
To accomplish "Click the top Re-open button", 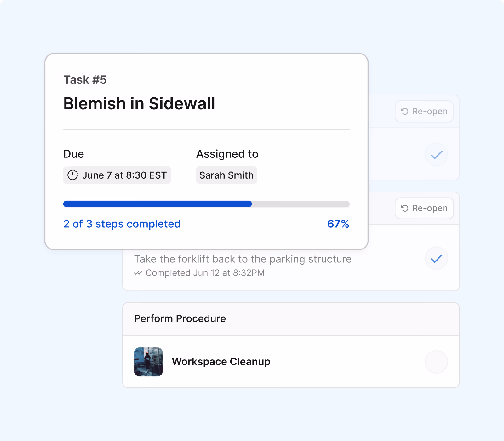I will pyautogui.click(x=424, y=111).
